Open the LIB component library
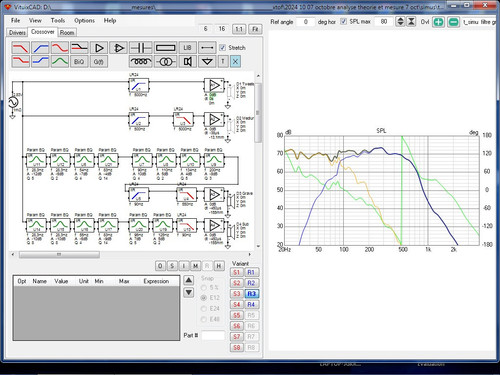500x375 pixels. point(187,48)
